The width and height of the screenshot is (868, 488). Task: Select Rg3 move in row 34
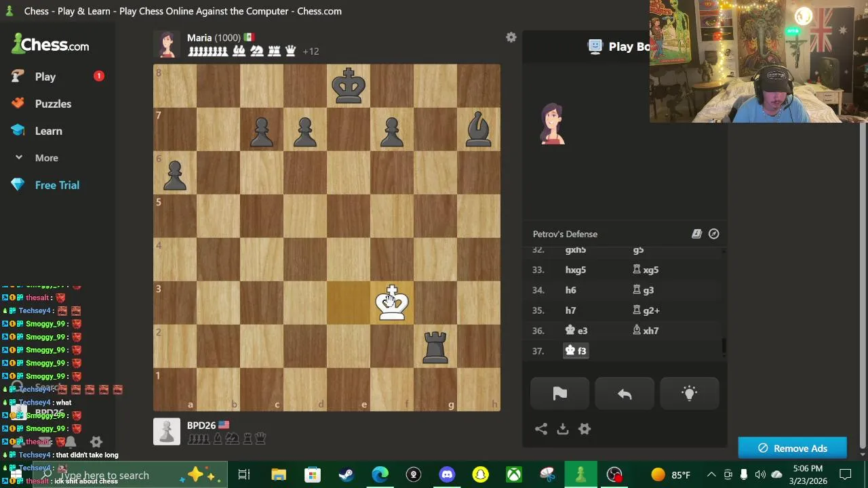644,290
